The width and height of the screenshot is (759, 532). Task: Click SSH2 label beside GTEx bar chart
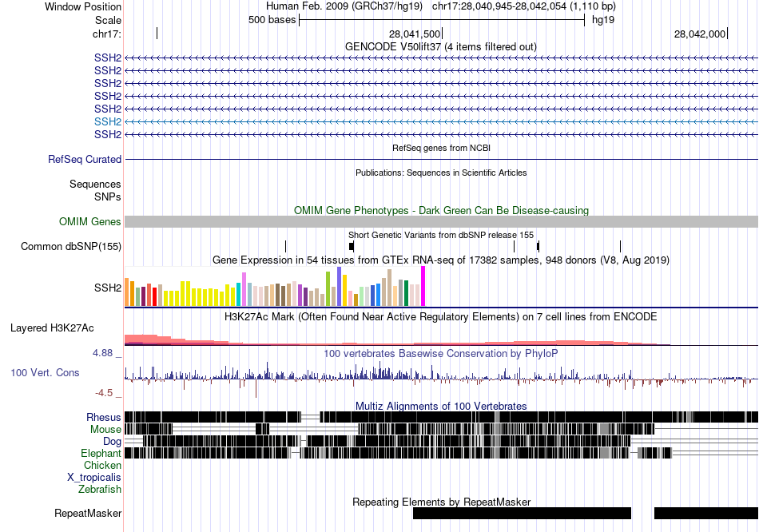coord(108,288)
